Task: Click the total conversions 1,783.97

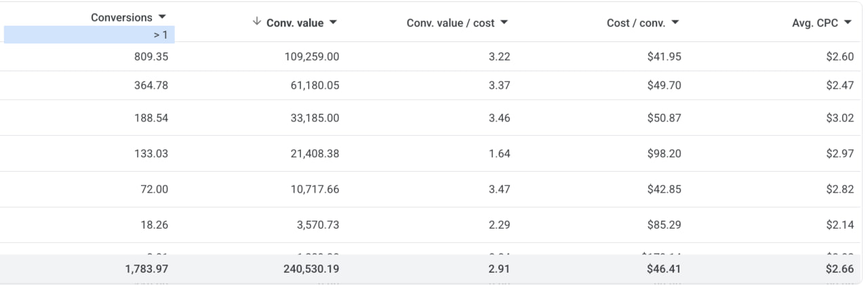Action: [x=146, y=269]
